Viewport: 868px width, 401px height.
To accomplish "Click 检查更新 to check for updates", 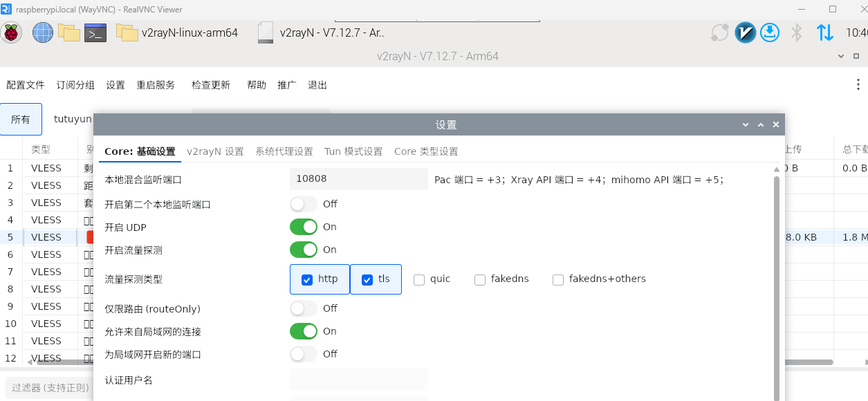I will 211,84.
